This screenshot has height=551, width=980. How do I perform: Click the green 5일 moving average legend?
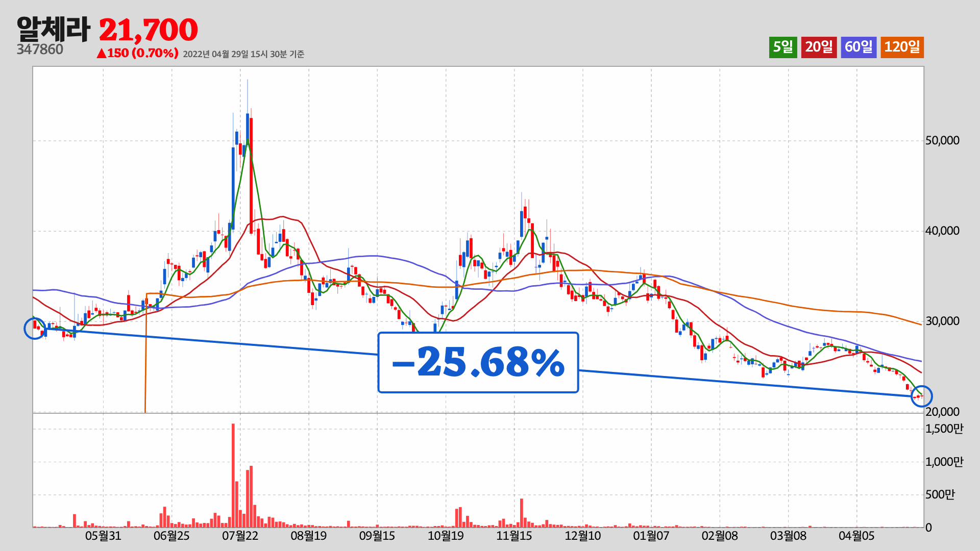[783, 47]
